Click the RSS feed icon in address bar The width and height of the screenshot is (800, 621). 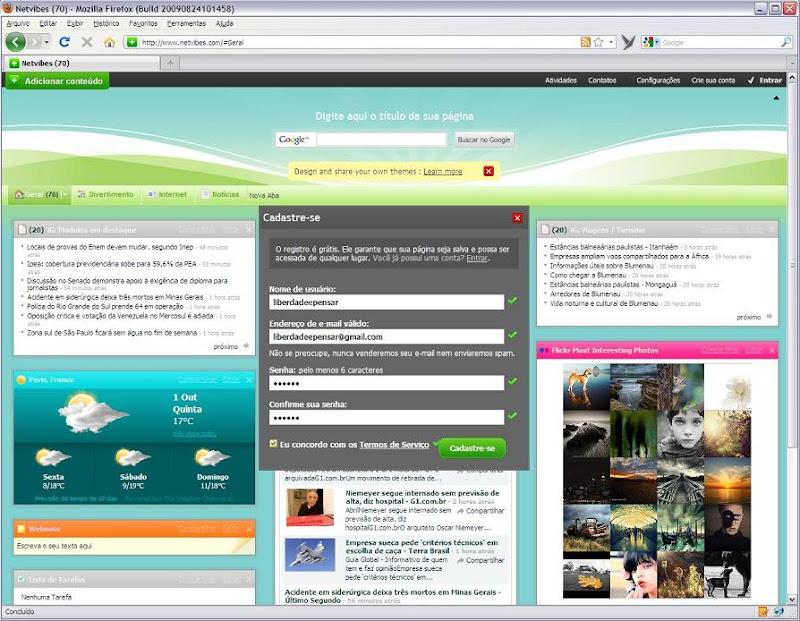[585, 42]
